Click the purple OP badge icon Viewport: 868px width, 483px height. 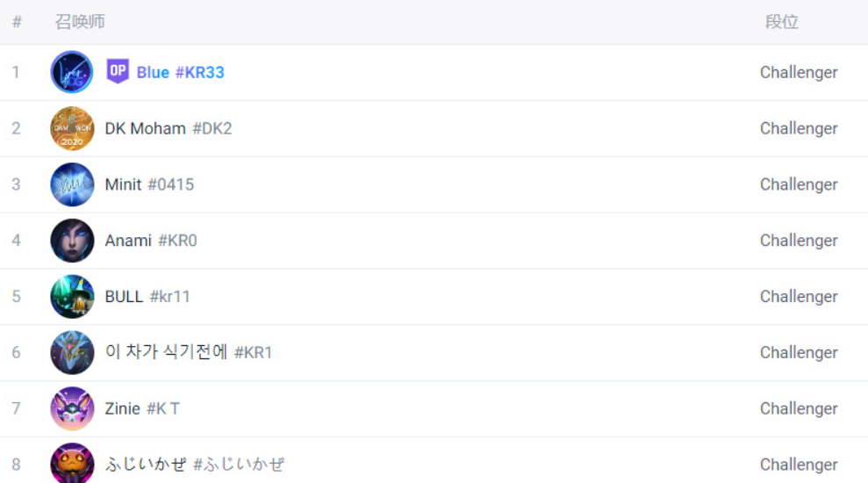click(118, 71)
